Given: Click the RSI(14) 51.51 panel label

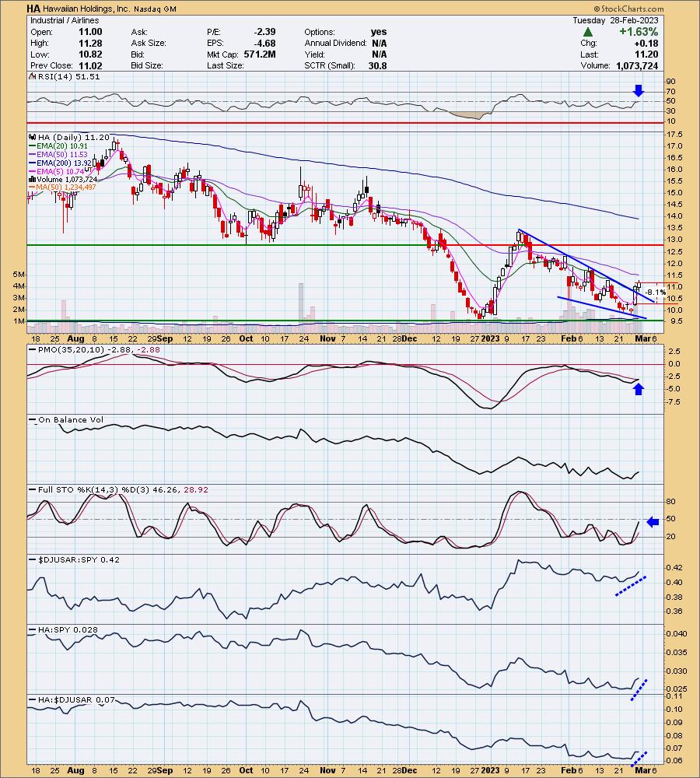Looking at the screenshot, I should pos(68,77).
